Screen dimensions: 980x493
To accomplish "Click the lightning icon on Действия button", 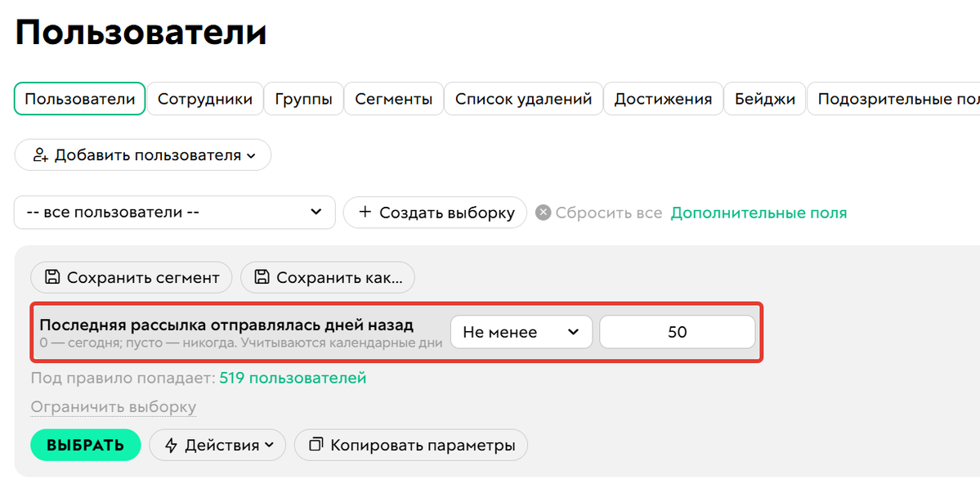I will click(172, 445).
